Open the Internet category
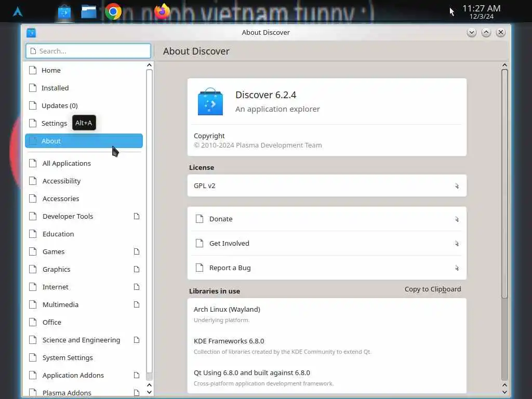 pos(84,287)
